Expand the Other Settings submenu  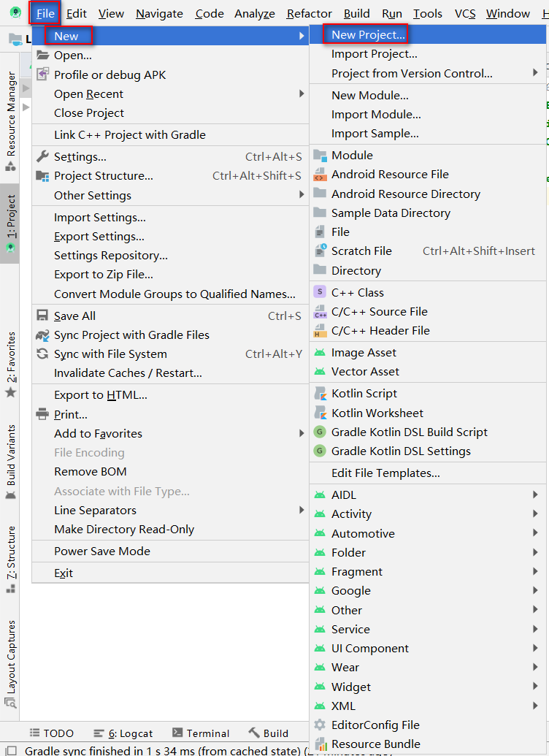pos(91,195)
